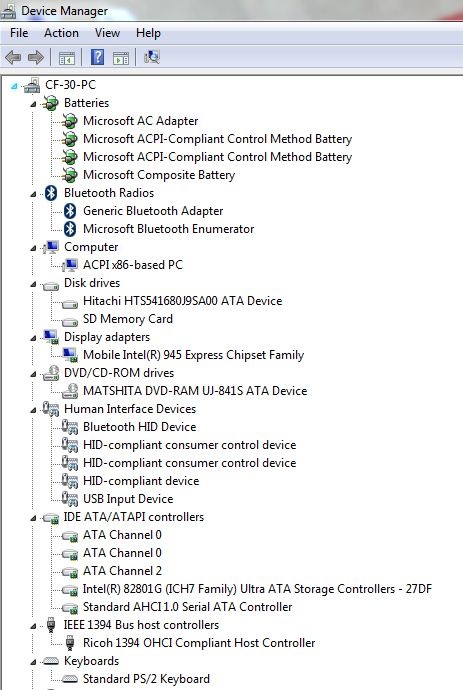Select Ricoh 1394 OHCI Compliant Host Controller
Screen dimensions: 463x690
coord(199,643)
